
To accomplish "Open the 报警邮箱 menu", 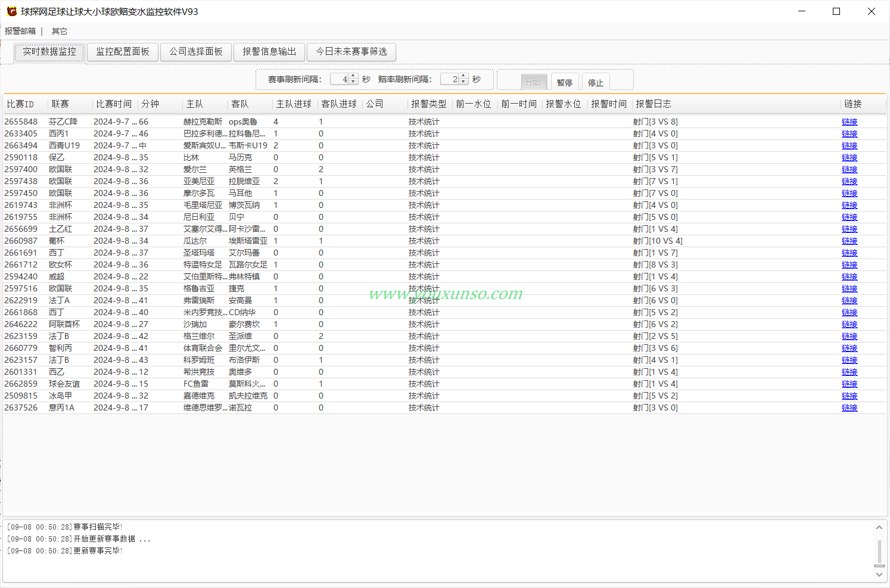I will point(20,31).
